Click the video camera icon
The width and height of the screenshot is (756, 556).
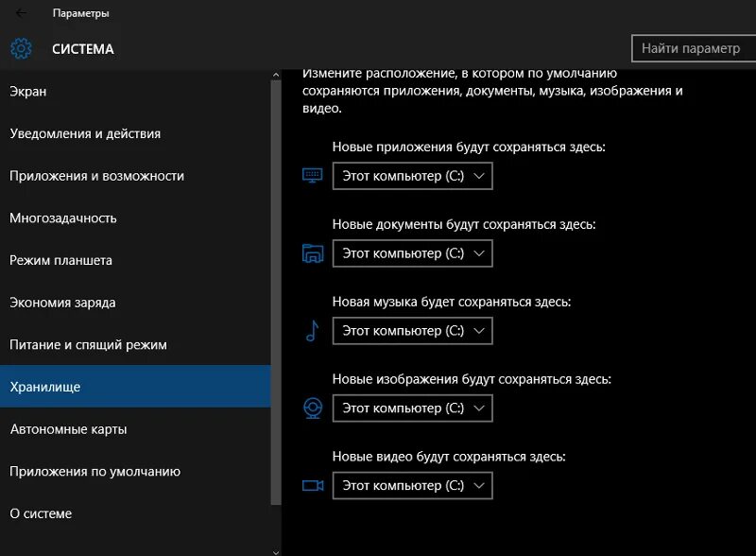[312, 485]
